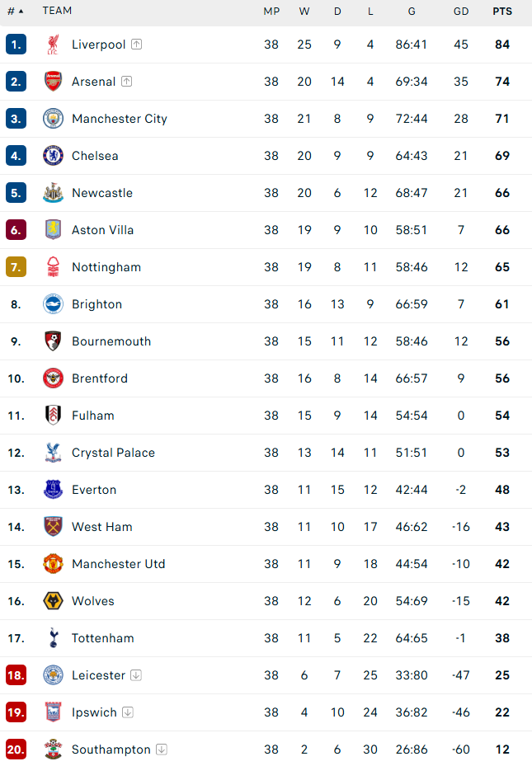Click the TEAM column header
Screen dimensions: 532x766
pos(57,11)
